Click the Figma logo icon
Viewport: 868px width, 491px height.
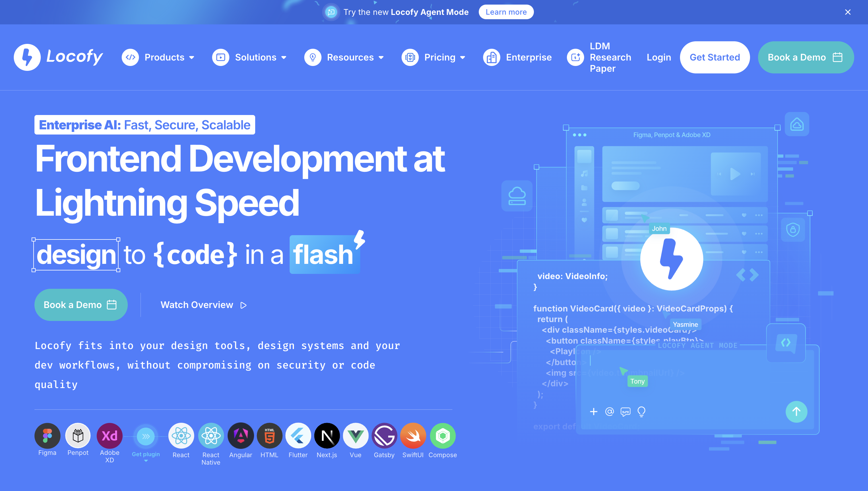(47, 436)
